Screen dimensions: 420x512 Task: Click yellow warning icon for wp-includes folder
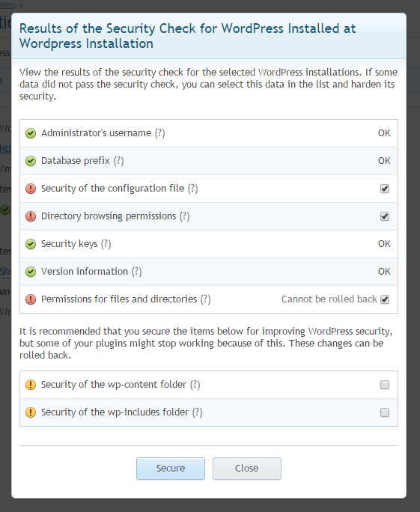coord(31,412)
